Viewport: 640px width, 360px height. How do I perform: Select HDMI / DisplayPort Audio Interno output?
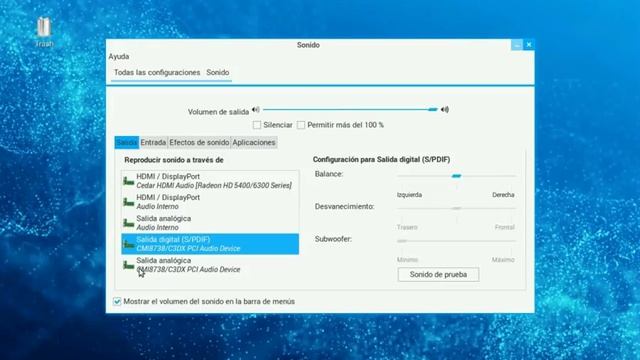pos(210,202)
